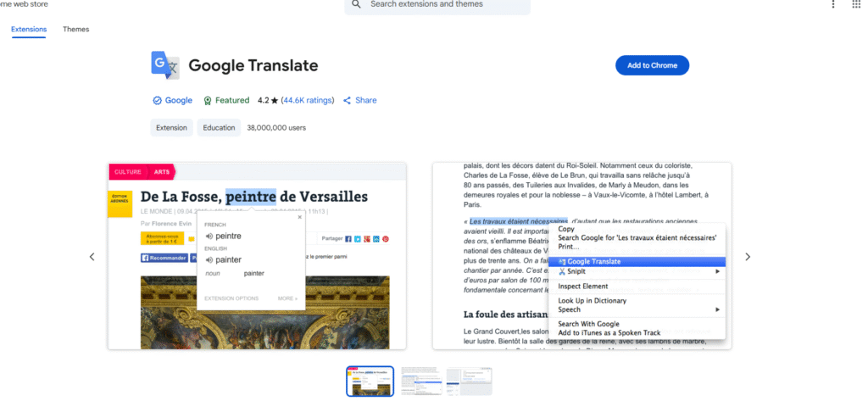Click the Share icon

click(347, 100)
